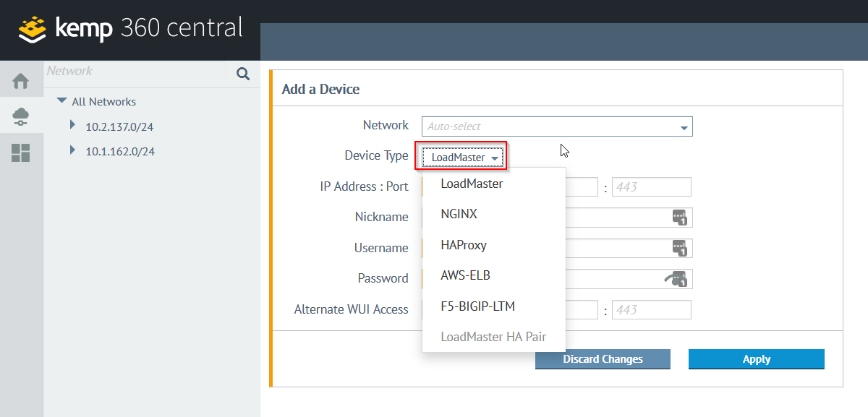The height and width of the screenshot is (417, 868).
Task: Click the magnifier search icon
Action: click(x=243, y=73)
